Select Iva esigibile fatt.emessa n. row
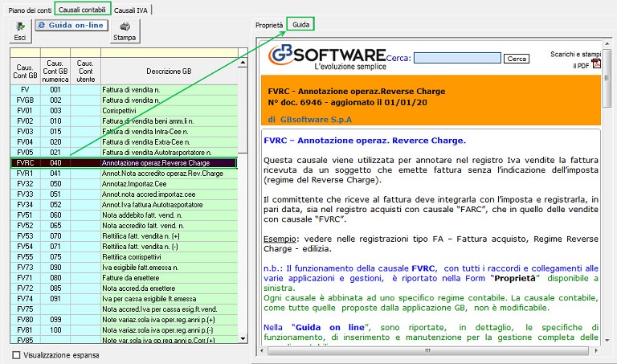 pos(124,268)
